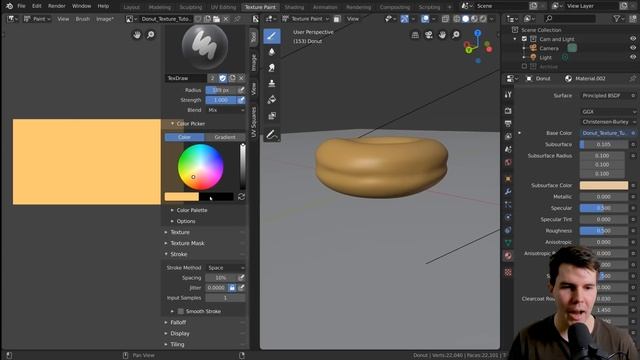
Task: Toggle the Jitter lock icon
Action: pos(232,288)
